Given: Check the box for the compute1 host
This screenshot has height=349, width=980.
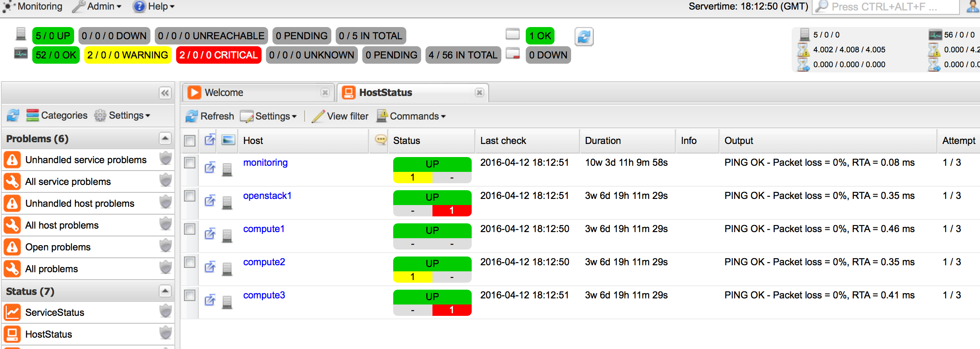Looking at the screenshot, I should [189, 229].
